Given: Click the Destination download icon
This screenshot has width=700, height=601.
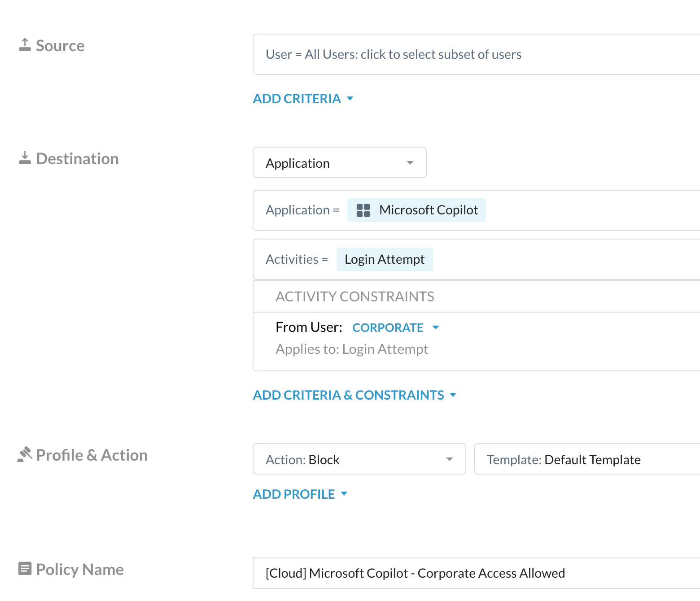Looking at the screenshot, I should pos(25,158).
